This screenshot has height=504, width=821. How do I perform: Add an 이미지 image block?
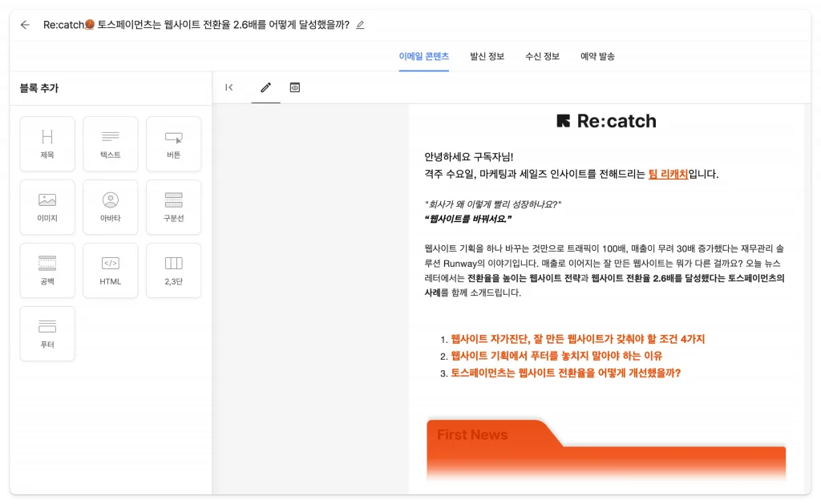(47, 207)
